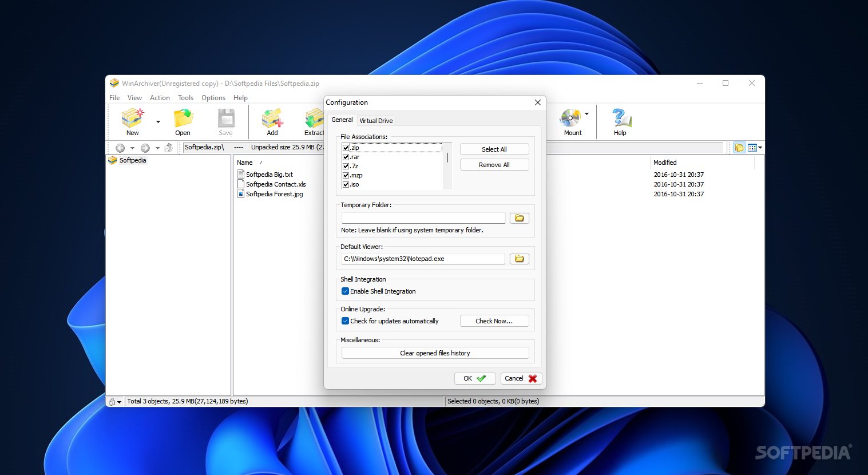Browse for Default Viewer via folder icon
The height and width of the screenshot is (475, 868).
tap(519, 259)
